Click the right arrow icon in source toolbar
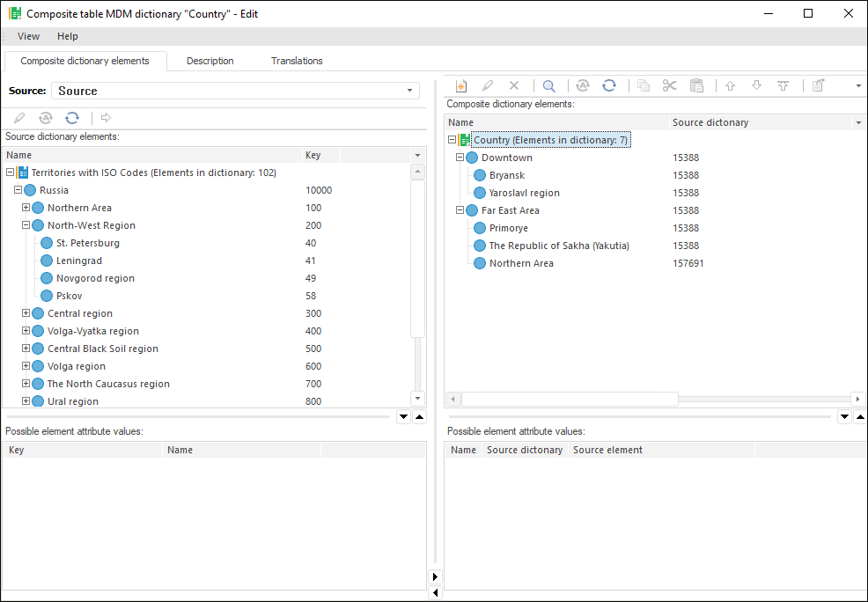The image size is (868, 602). pyautogui.click(x=107, y=117)
